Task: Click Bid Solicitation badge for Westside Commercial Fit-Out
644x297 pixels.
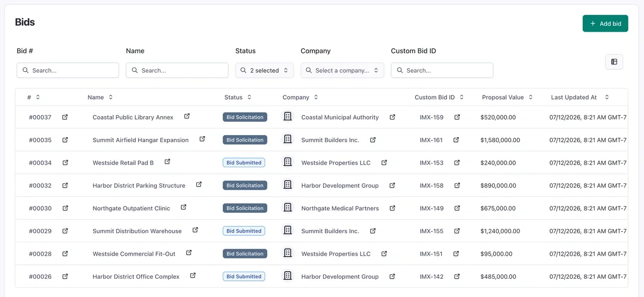Action: coord(245,254)
